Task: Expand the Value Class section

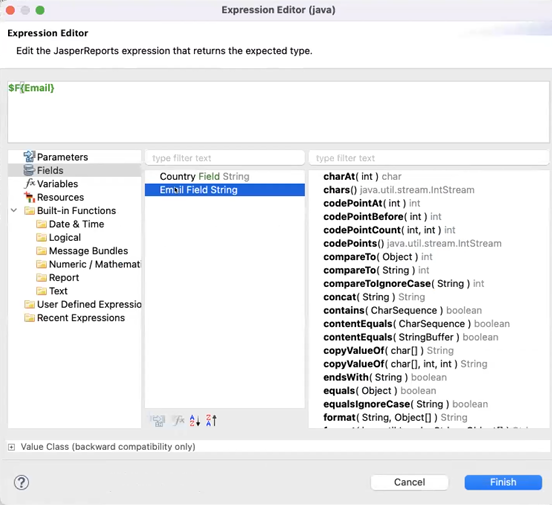Action: [12, 447]
